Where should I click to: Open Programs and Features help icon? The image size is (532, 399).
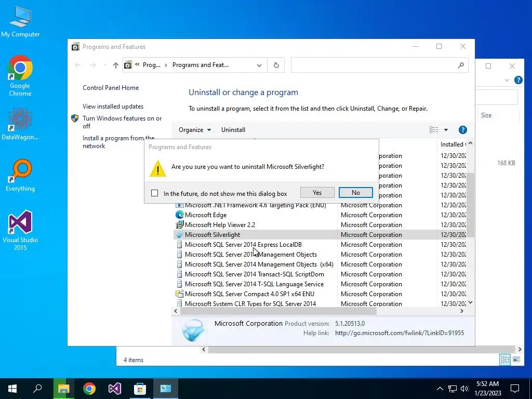(x=463, y=130)
